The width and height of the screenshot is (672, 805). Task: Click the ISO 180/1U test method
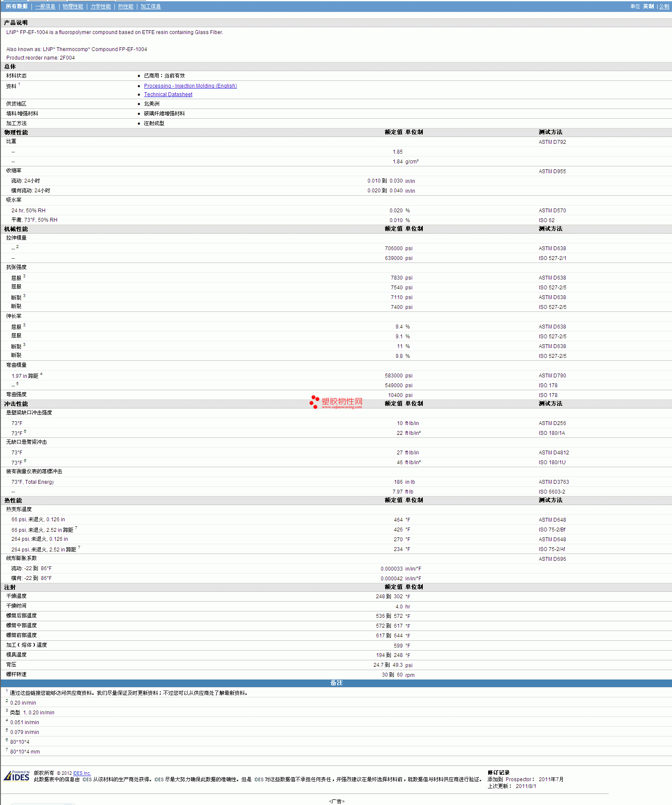click(x=552, y=462)
